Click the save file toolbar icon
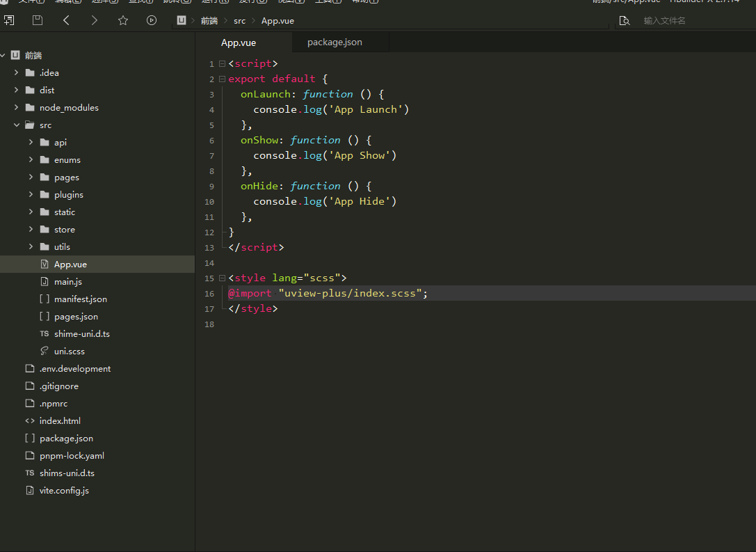This screenshot has height=552, width=756. tap(37, 20)
